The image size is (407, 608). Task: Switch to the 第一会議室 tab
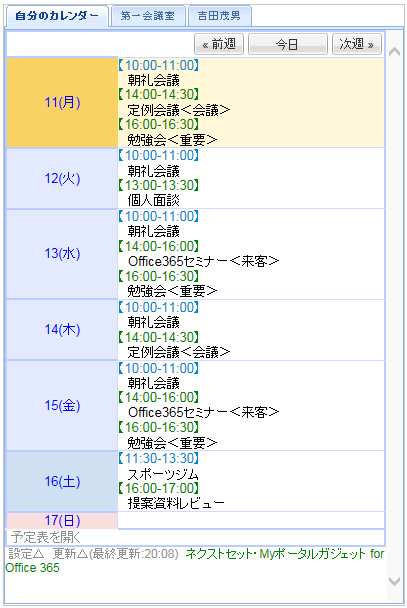tap(148, 16)
